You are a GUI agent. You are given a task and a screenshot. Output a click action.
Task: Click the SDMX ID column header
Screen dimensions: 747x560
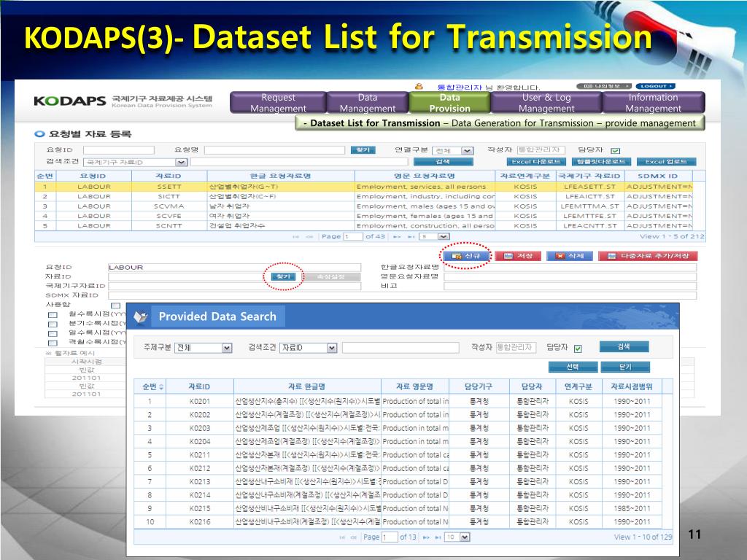658,176
